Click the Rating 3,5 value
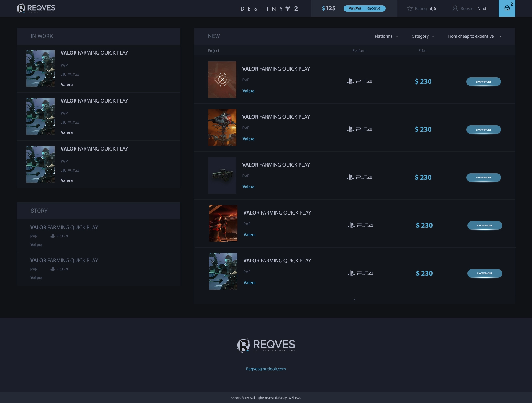Image resolution: width=532 pixels, height=403 pixels. pos(433,9)
